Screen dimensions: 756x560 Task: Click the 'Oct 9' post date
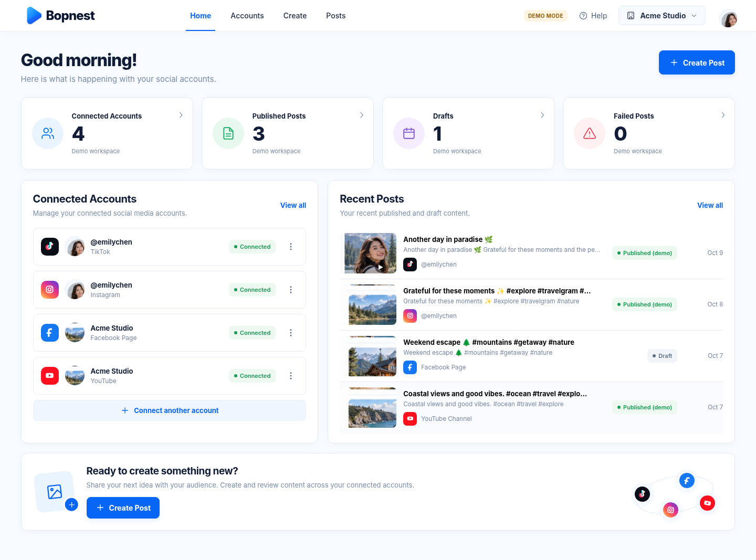click(x=715, y=253)
